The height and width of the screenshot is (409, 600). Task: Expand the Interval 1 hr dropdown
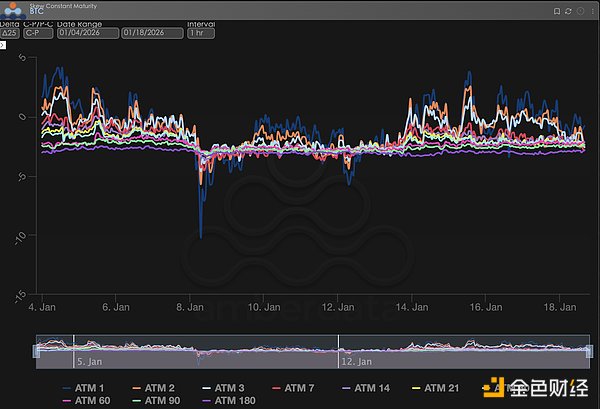coord(200,33)
